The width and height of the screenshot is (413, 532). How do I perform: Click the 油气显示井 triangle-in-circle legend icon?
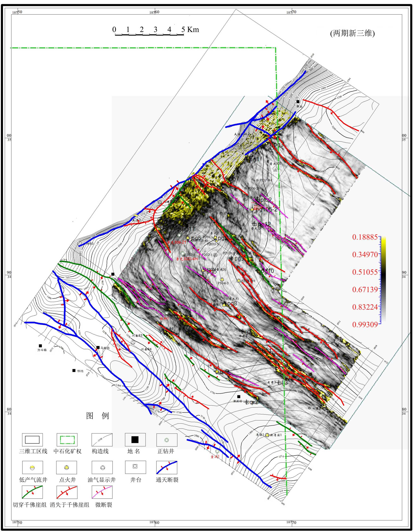(x=103, y=467)
